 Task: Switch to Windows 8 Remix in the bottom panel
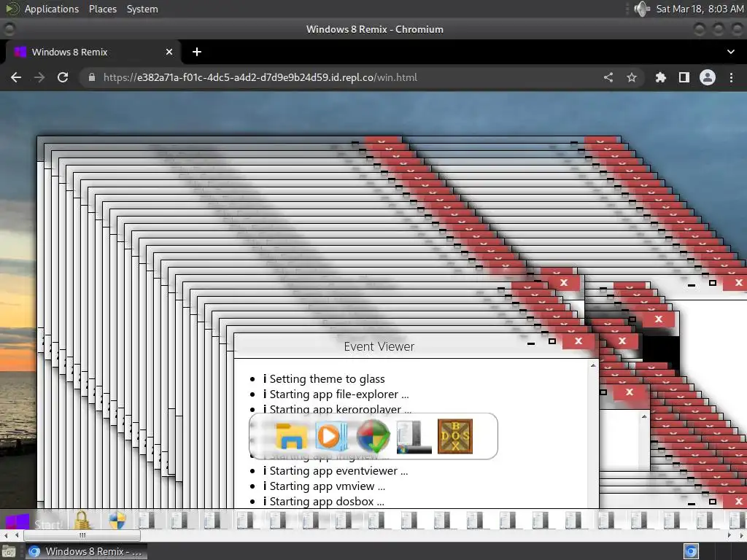pyautogui.click(x=86, y=551)
